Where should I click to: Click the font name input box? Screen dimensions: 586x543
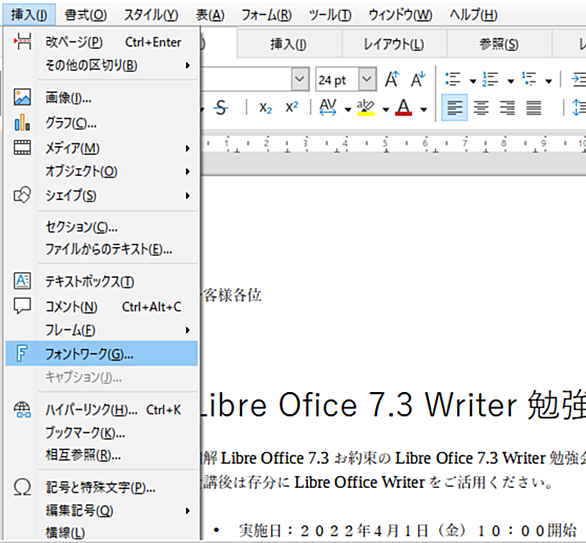click(x=246, y=79)
